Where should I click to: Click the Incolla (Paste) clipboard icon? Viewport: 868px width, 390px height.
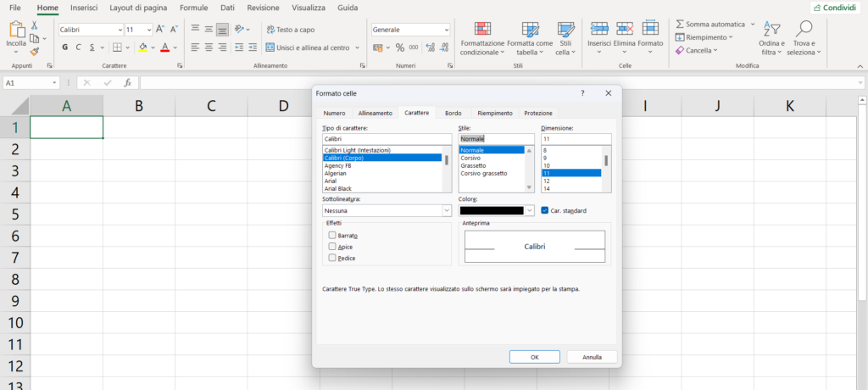(x=16, y=30)
